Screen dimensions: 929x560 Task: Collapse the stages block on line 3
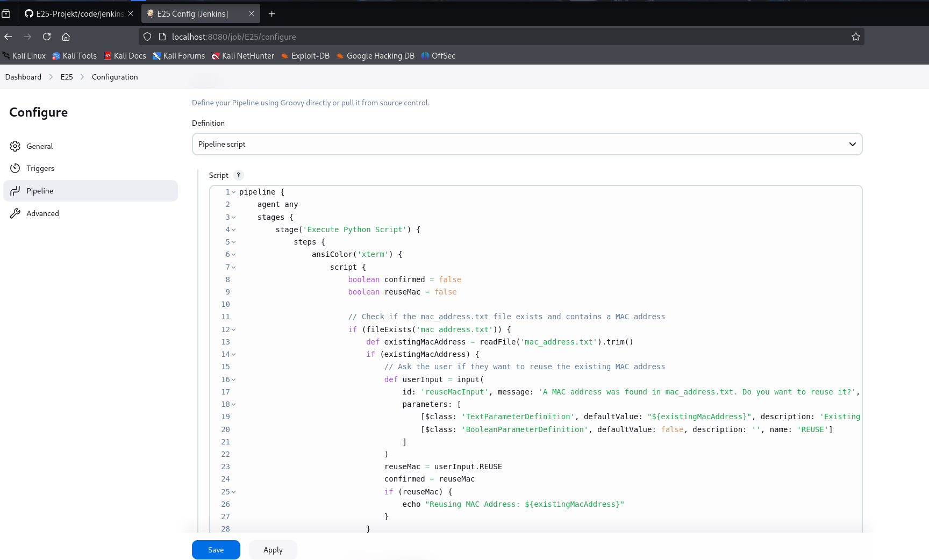[233, 218]
